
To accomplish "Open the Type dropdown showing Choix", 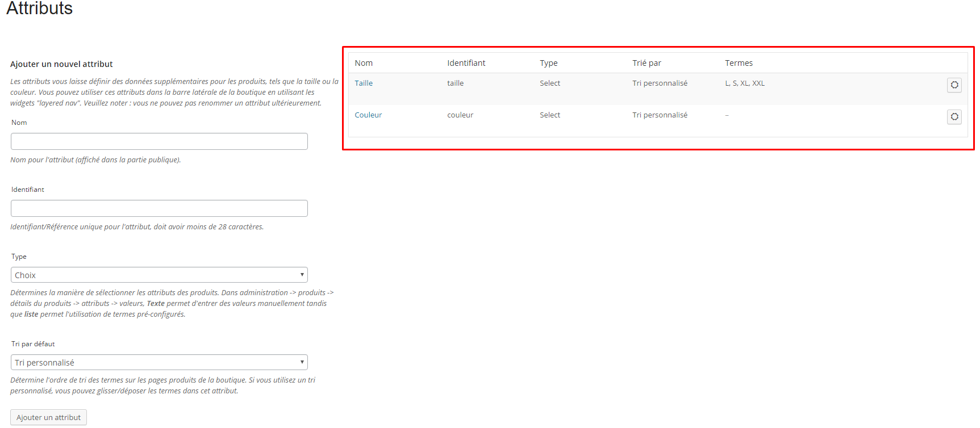I will (x=159, y=275).
